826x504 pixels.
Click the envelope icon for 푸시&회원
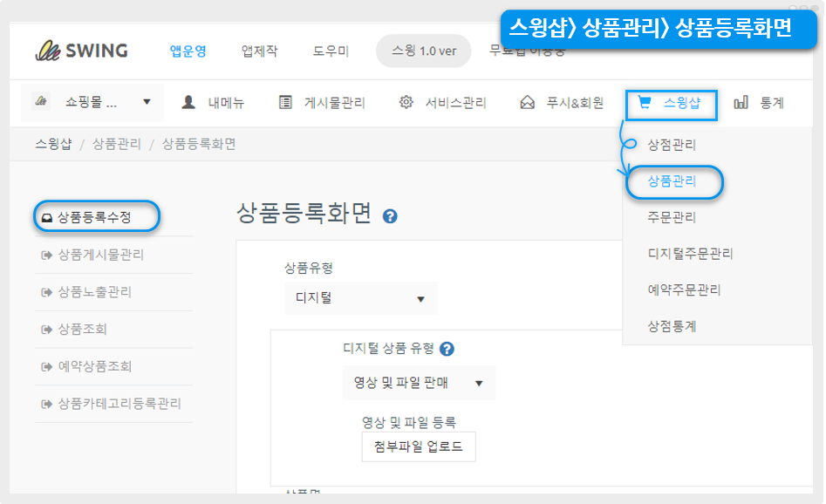click(527, 103)
